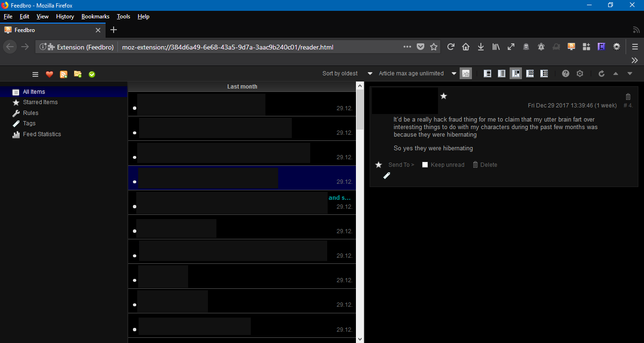This screenshot has width=644, height=343.
Task: Click the red heart icon in Feedbro toolbar
Action: (50, 74)
